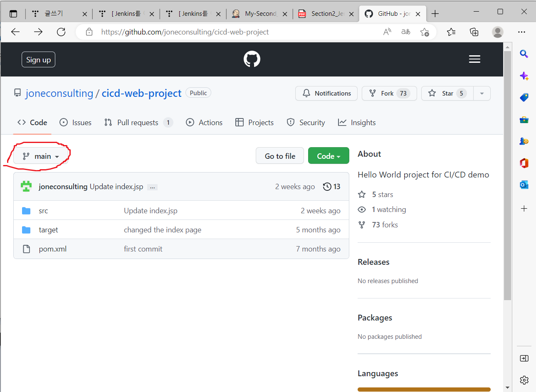Viewport: 536px width, 392px height.
Task: Switch to the My-Second browser tab
Action: (x=260, y=14)
